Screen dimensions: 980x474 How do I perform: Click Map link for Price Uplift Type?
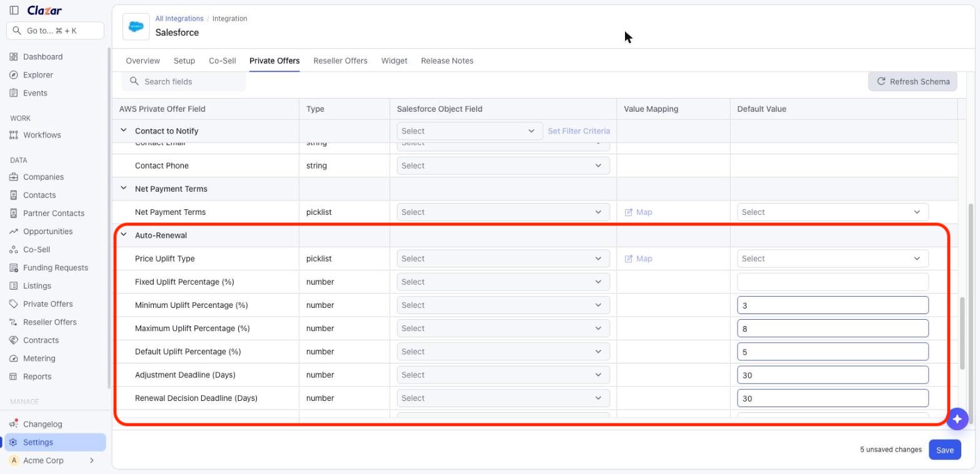(x=639, y=259)
